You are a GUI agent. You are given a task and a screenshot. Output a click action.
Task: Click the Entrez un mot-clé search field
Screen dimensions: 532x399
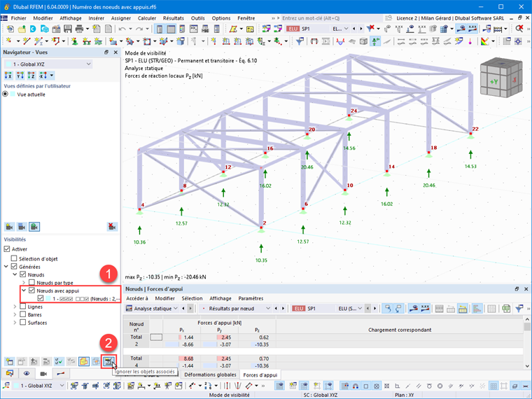pos(331,18)
